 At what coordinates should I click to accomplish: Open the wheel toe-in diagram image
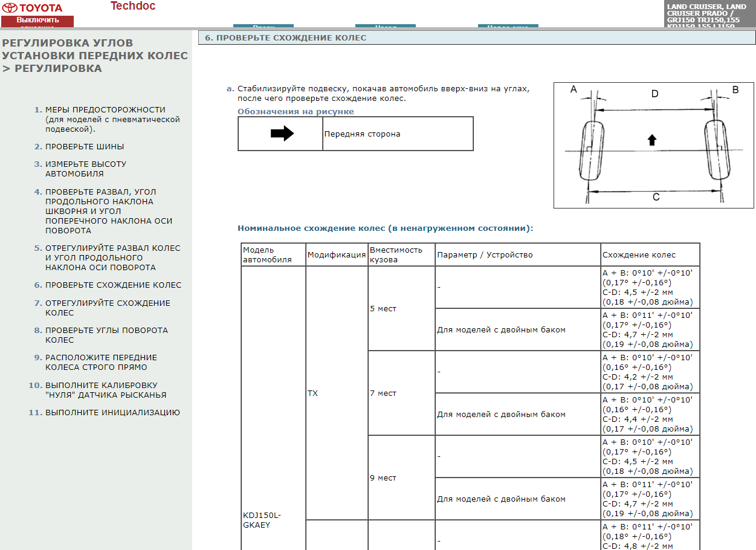[x=653, y=146]
